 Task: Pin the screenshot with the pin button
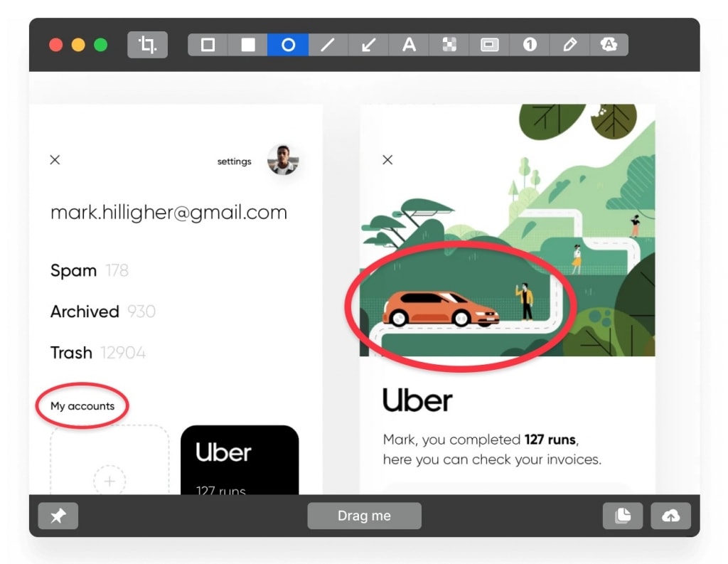[x=58, y=516]
